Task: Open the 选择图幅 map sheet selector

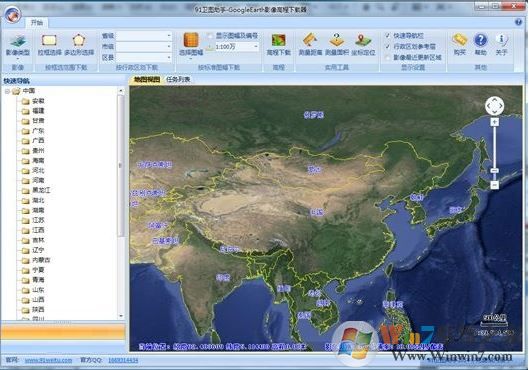Action: click(x=191, y=45)
